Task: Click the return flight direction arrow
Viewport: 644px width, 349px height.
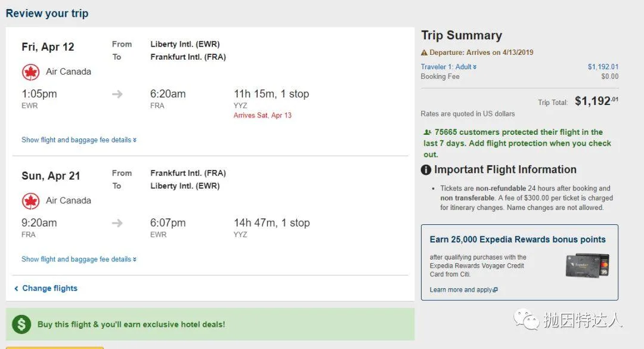Action: pyautogui.click(x=117, y=223)
